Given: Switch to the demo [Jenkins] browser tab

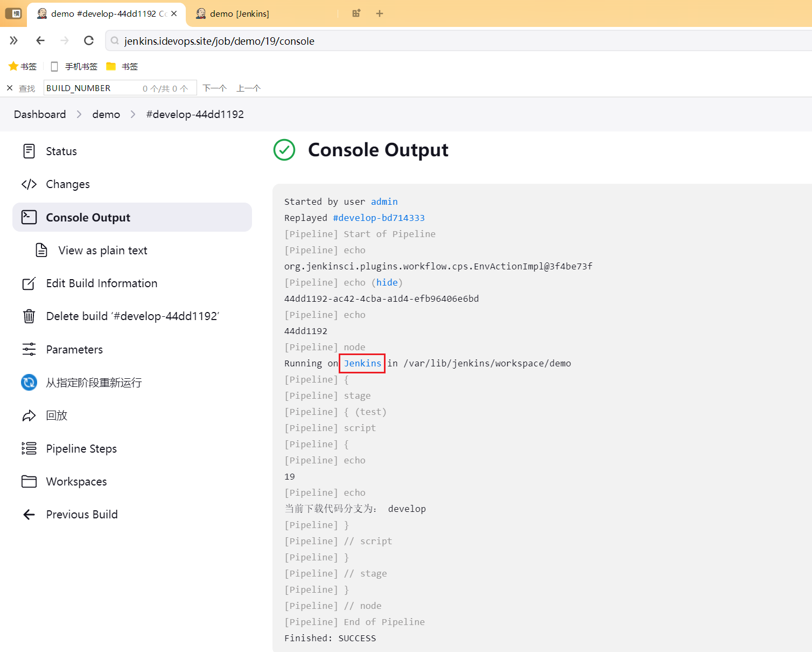Looking at the screenshot, I should (x=240, y=13).
